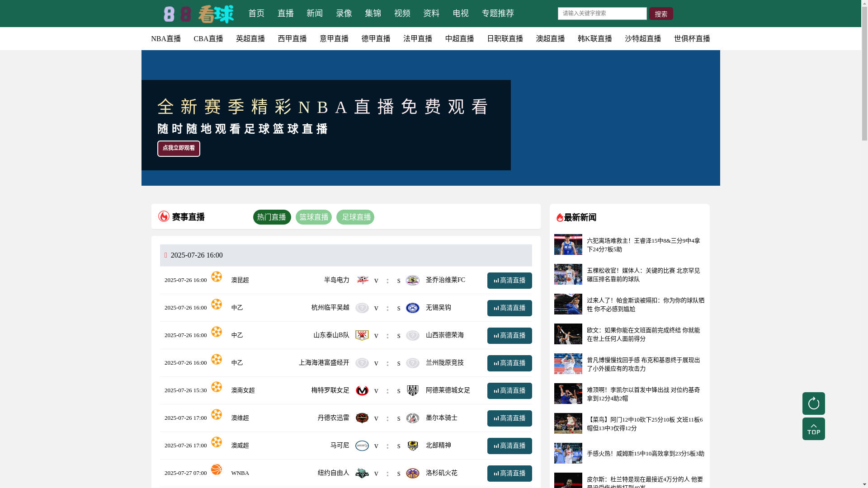Open NBA直播 link in league bar
The width and height of the screenshot is (868, 488).
pyautogui.click(x=166, y=39)
